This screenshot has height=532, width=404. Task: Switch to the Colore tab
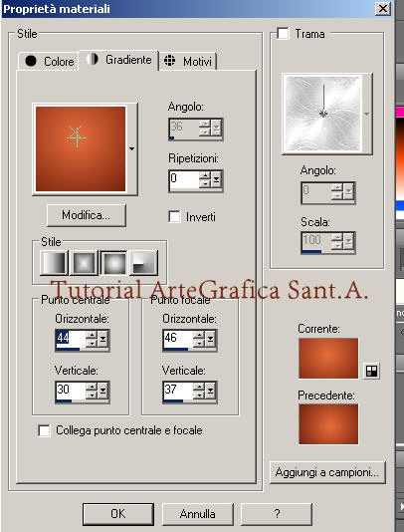pos(48,62)
